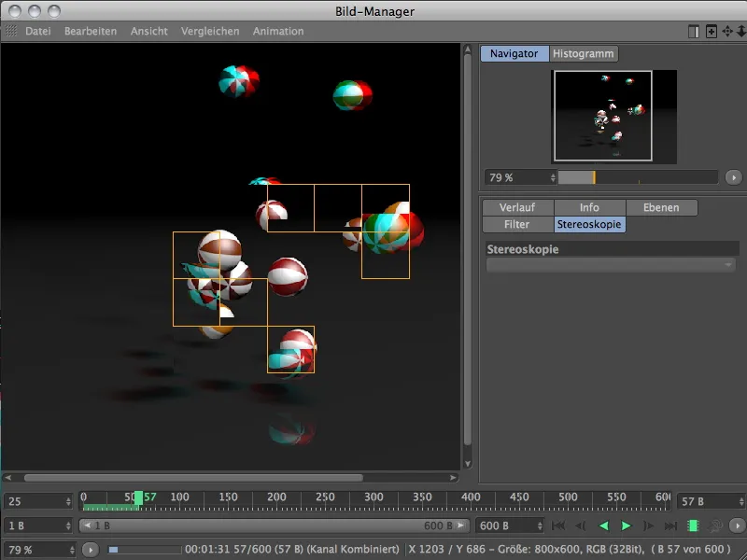
Task: Click the horizontal scrollbar under the image
Action: (193, 478)
